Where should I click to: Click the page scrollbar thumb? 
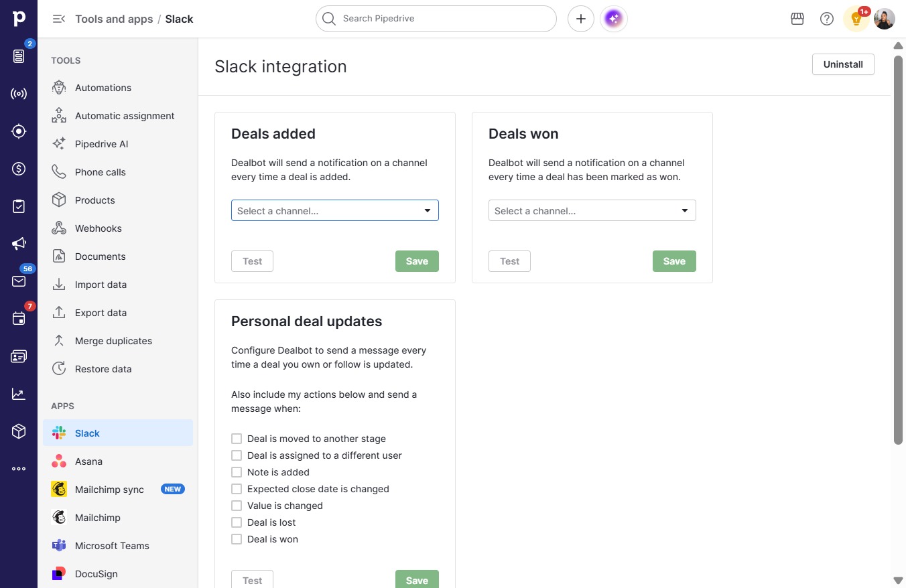898,250
